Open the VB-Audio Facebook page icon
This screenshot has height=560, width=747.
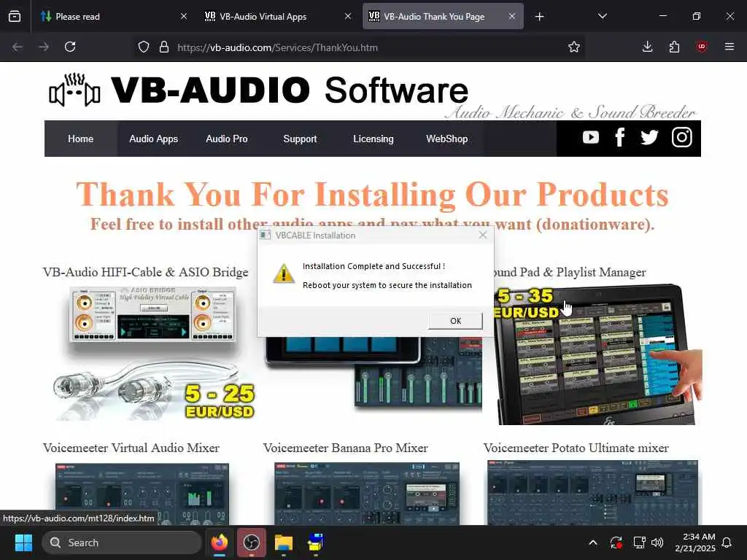(620, 138)
